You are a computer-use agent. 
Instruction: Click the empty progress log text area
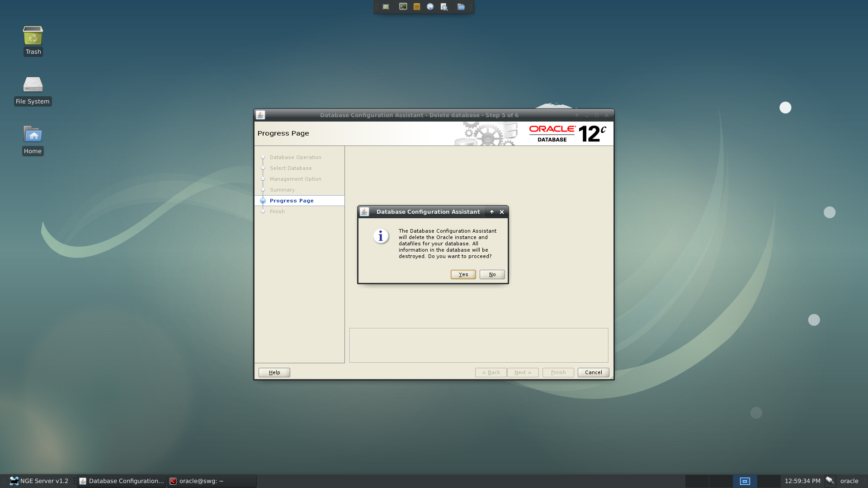pyautogui.click(x=479, y=345)
